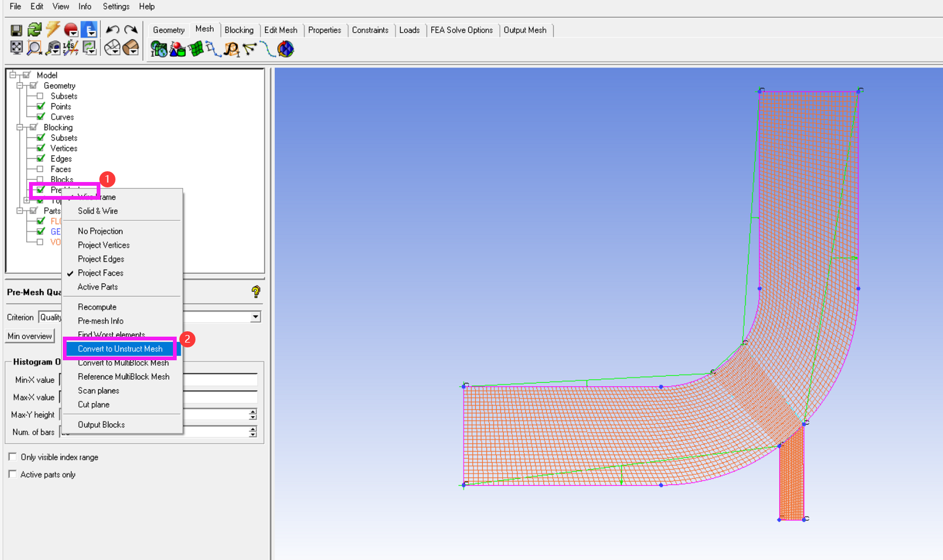Collapse the Blocking tree node
943x560 pixels.
(x=20, y=127)
